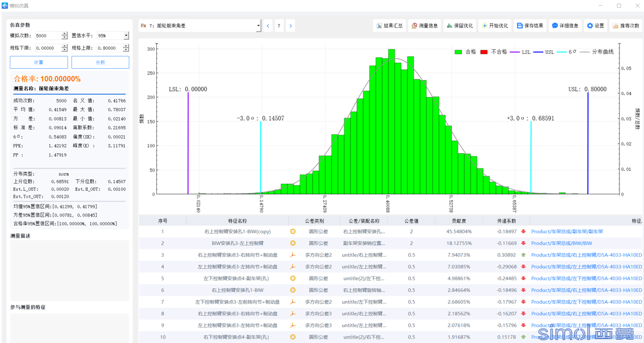
Task: Click multi-direction tolerance icon in row 3
Action: pos(293,255)
